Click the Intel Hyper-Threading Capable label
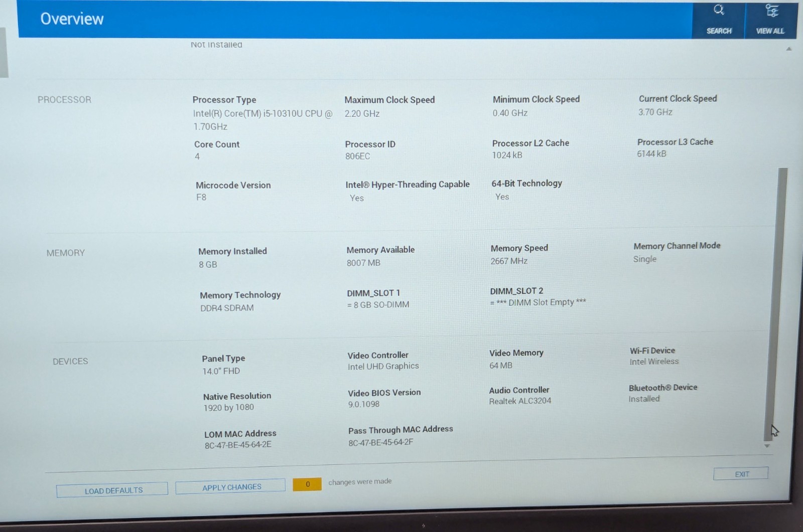803x532 pixels. coord(408,185)
